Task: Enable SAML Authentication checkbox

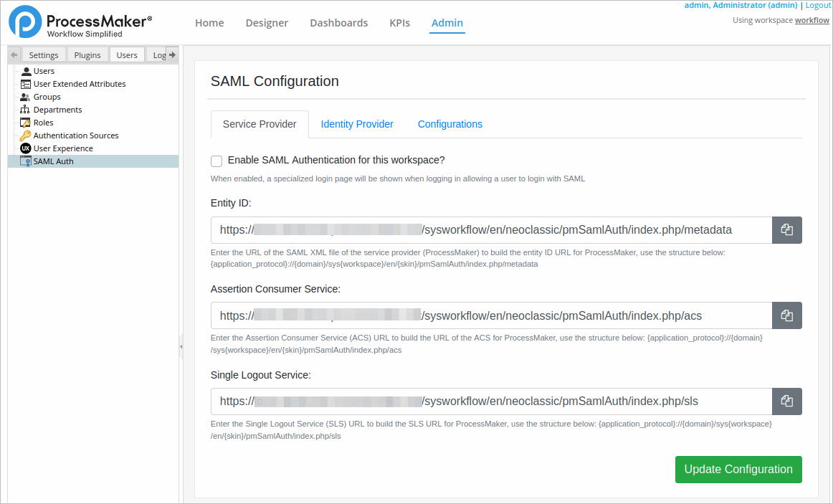Action: click(216, 161)
